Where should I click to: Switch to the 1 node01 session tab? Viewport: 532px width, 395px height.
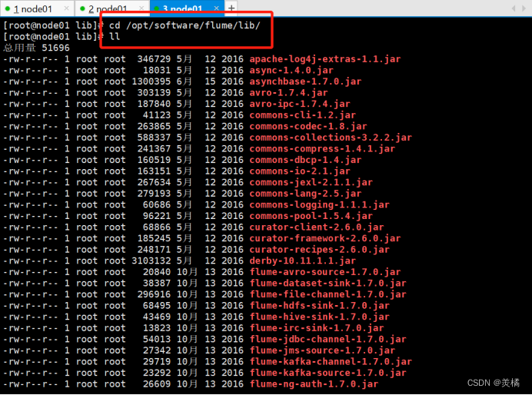coord(37,8)
